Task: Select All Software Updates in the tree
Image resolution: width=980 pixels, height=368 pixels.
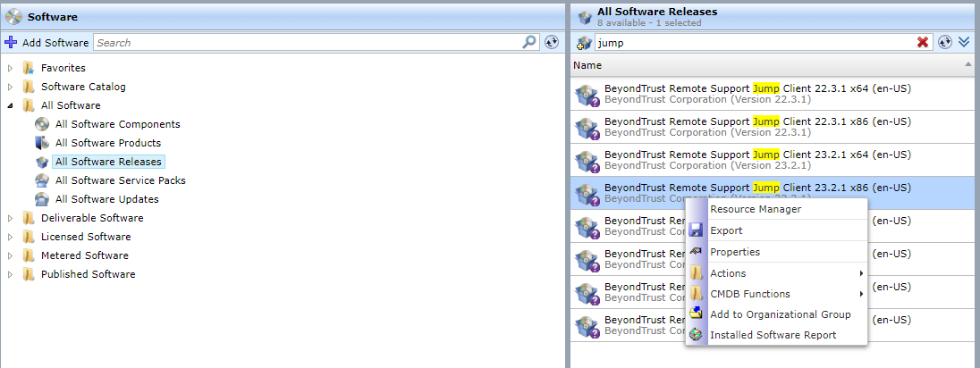Action: tap(107, 199)
